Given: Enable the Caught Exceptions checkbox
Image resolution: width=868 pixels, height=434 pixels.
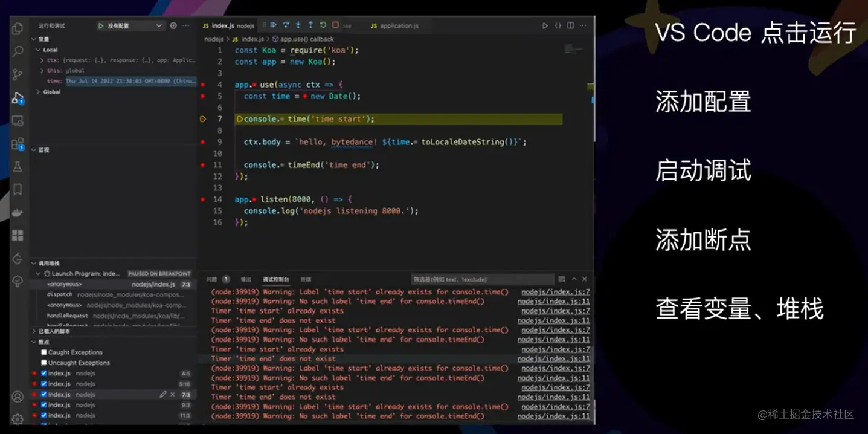Looking at the screenshot, I should [44, 352].
